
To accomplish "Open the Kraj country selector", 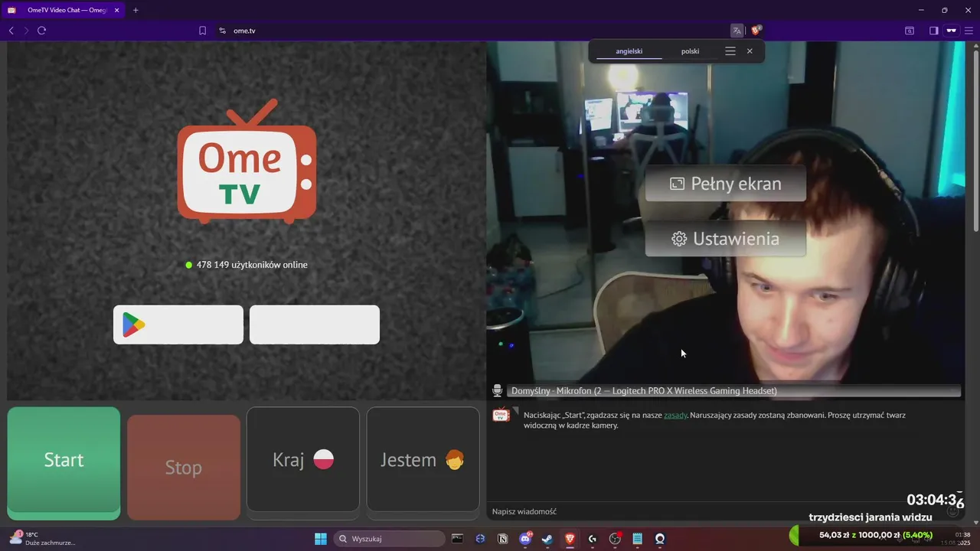I will click(303, 459).
